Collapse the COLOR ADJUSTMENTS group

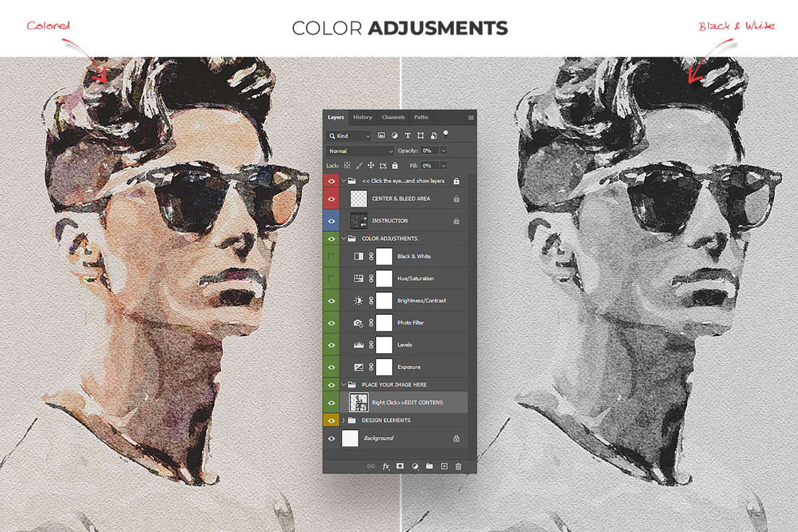click(x=344, y=238)
